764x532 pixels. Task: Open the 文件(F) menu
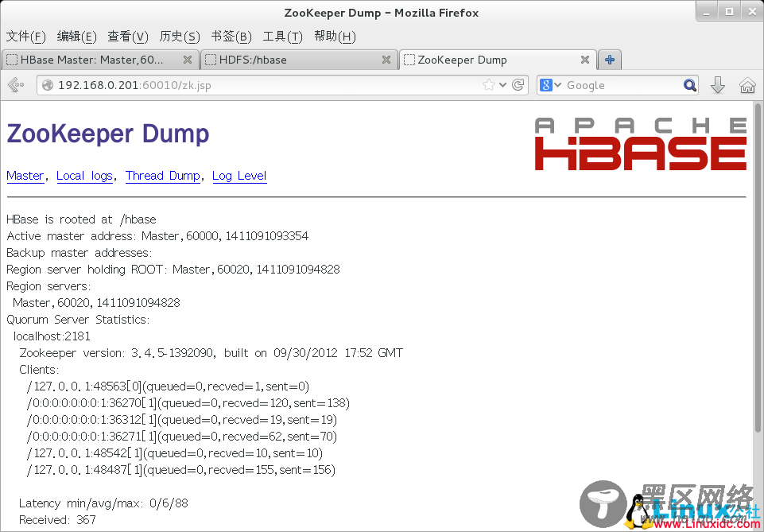(25, 37)
